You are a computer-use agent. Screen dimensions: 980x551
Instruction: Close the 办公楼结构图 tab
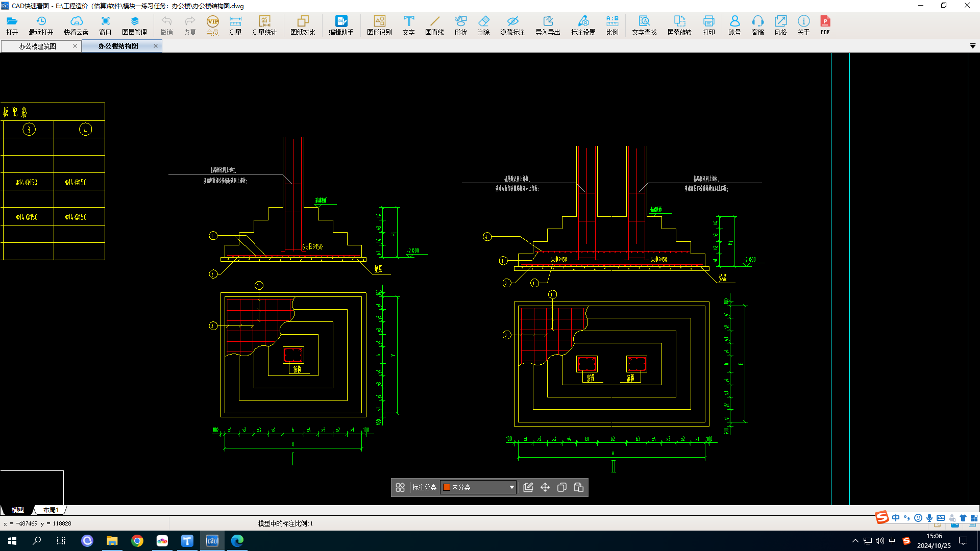(156, 46)
